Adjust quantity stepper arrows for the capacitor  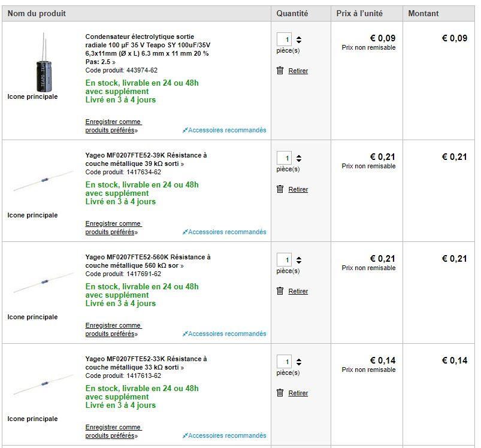299,40
